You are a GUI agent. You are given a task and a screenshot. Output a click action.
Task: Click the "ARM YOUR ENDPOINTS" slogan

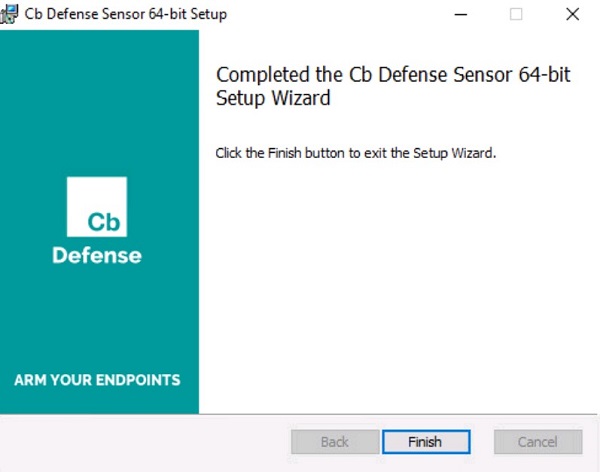97,380
